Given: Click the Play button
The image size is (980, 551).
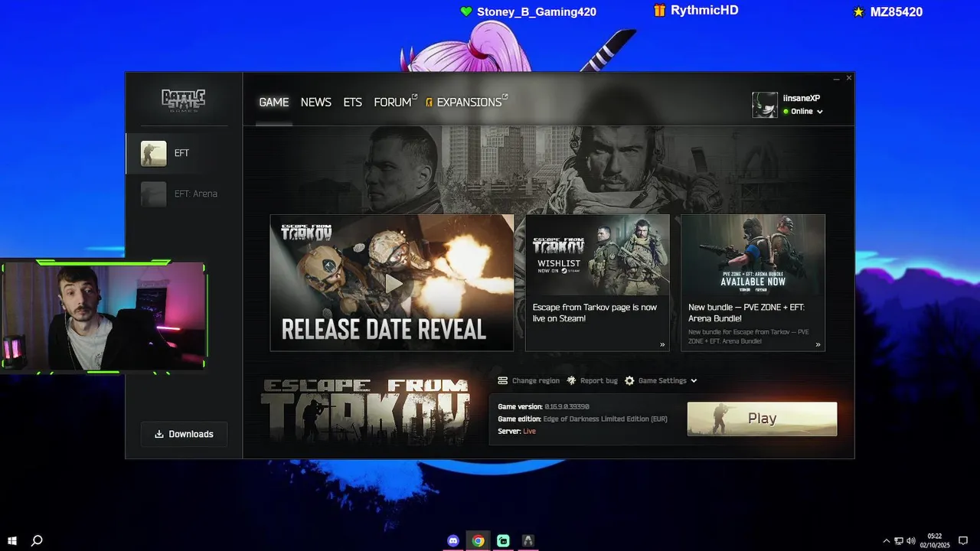Looking at the screenshot, I should coord(762,419).
